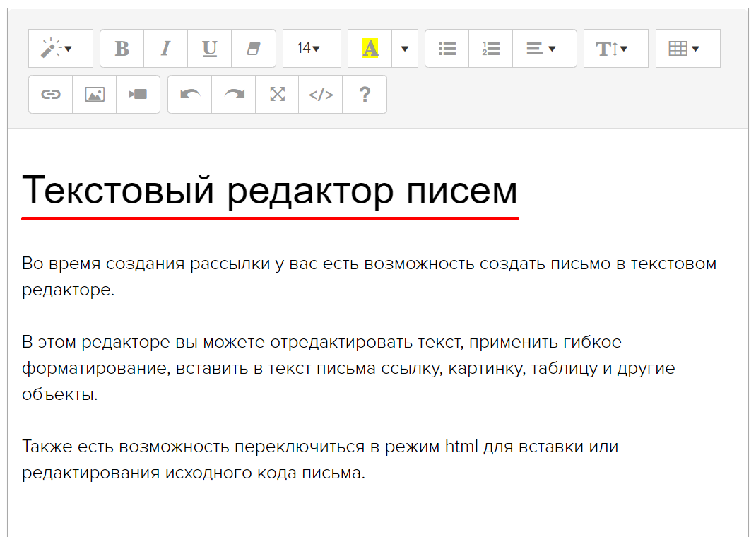Insert a hyperlink with link icon
756x537 pixels.
point(51,95)
